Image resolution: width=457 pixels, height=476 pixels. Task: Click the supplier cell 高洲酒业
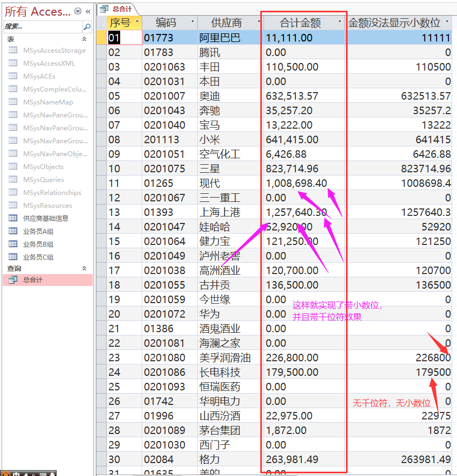(x=231, y=270)
